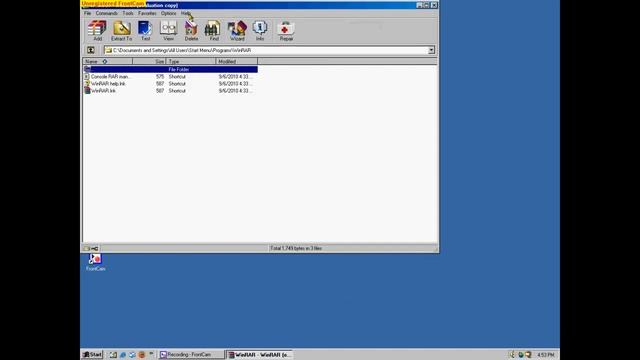Click the Start button on taskbar
Viewport: 640px width, 360px height.
93,355
